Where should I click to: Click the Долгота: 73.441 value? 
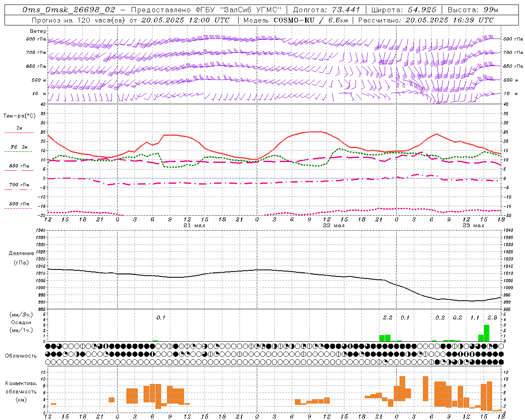pyautogui.click(x=326, y=9)
